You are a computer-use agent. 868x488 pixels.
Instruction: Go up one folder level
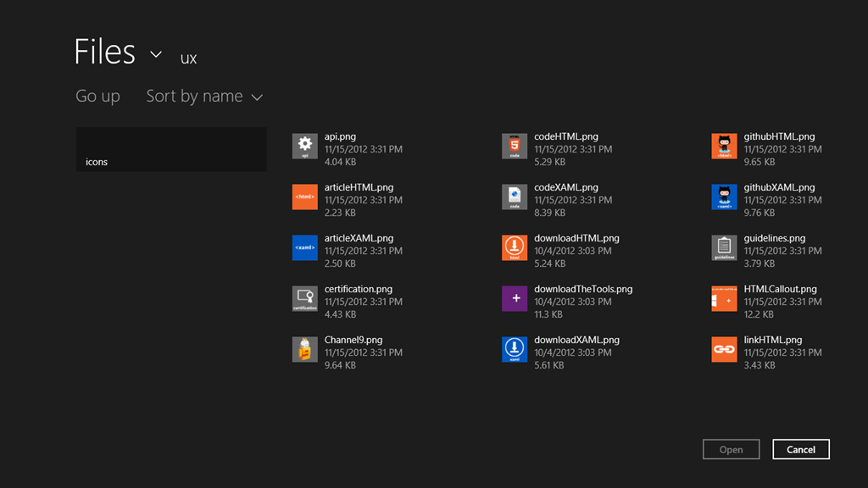(x=97, y=97)
